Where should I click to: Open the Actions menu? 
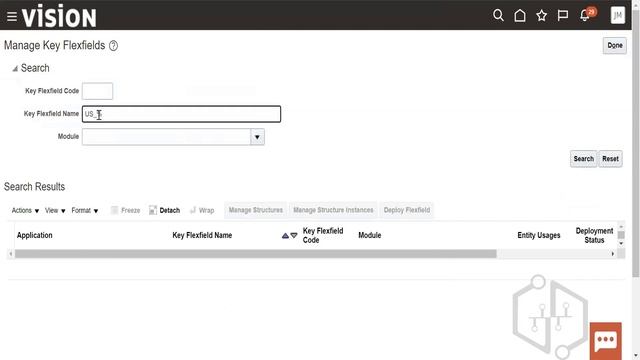tap(25, 211)
